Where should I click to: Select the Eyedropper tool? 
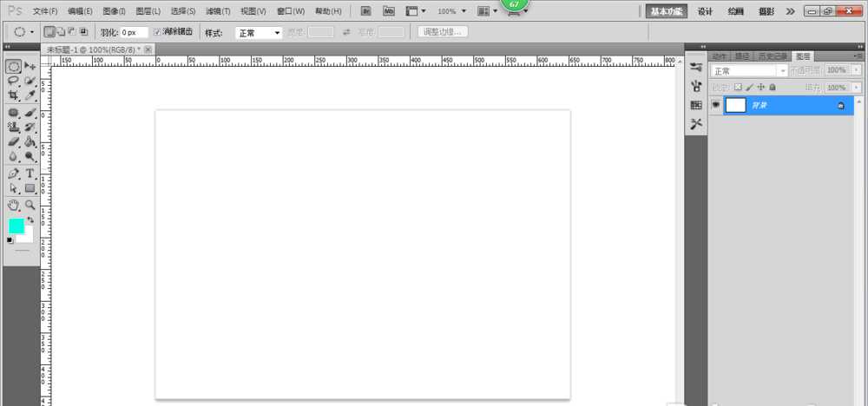coord(30,95)
